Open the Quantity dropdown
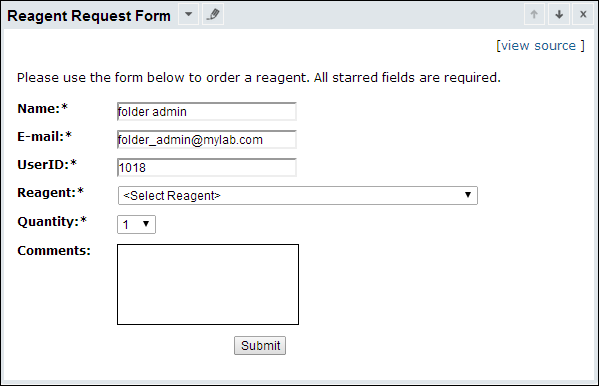This screenshot has width=599, height=386. [x=136, y=224]
